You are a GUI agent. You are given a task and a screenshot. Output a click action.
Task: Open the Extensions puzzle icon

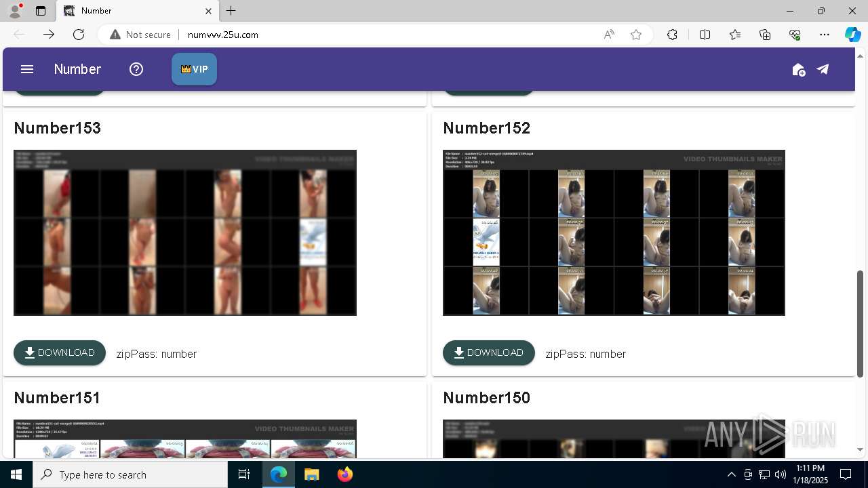[x=672, y=35]
